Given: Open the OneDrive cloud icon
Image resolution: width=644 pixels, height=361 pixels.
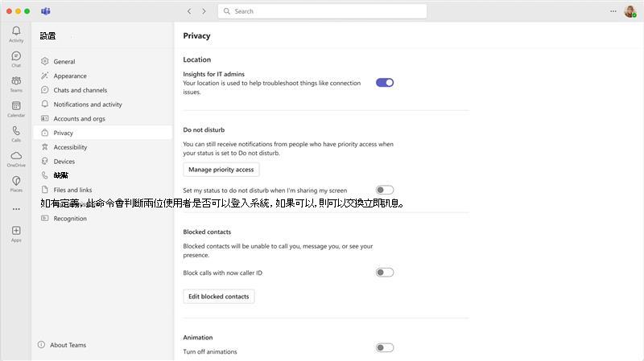Looking at the screenshot, I should click(x=16, y=156).
